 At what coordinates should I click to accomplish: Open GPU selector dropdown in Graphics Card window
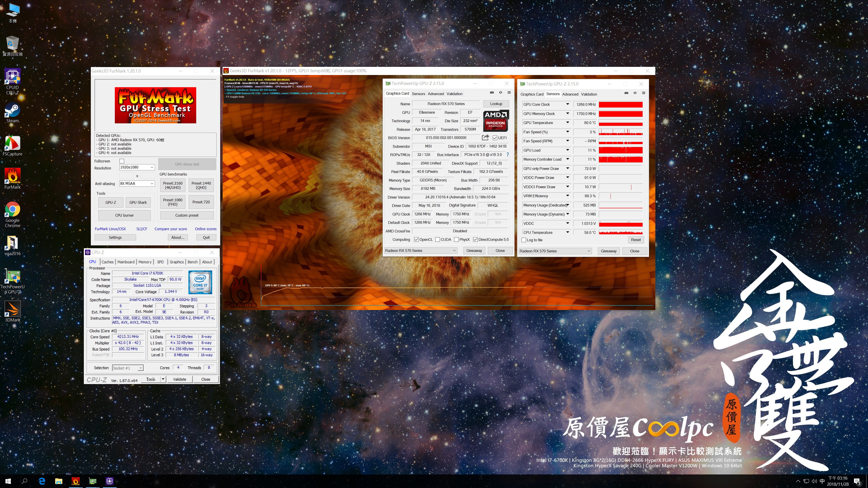pyautogui.click(x=420, y=251)
